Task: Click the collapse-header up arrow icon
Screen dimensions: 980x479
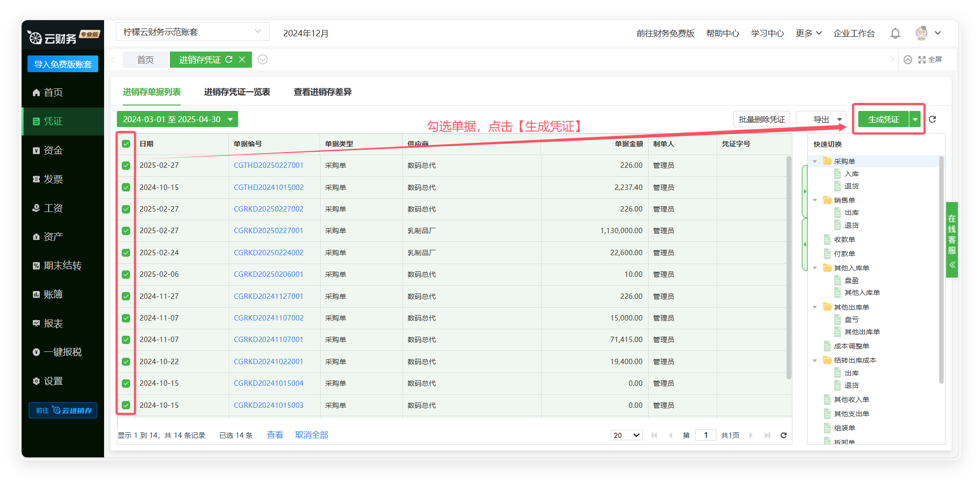Action: pyautogui.click(x=908, y=59)
